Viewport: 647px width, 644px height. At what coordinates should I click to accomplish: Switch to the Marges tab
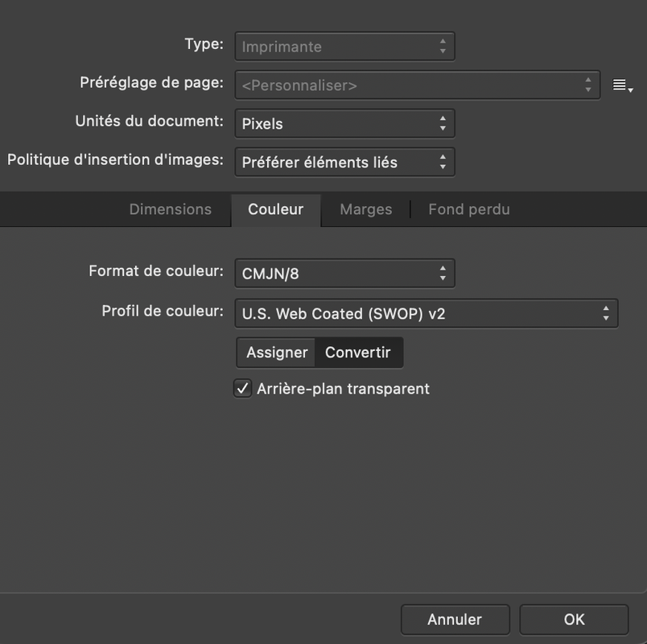pos(366,209)
